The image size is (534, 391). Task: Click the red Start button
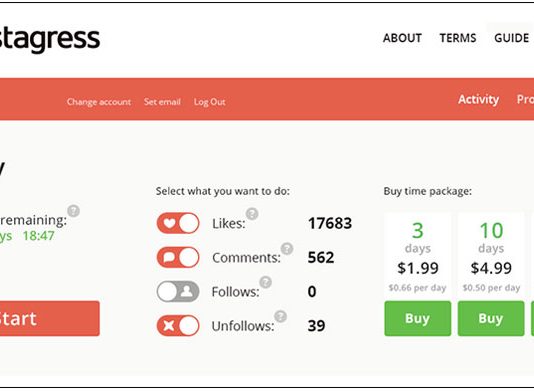pyautogui.click(x=50, y=318)
